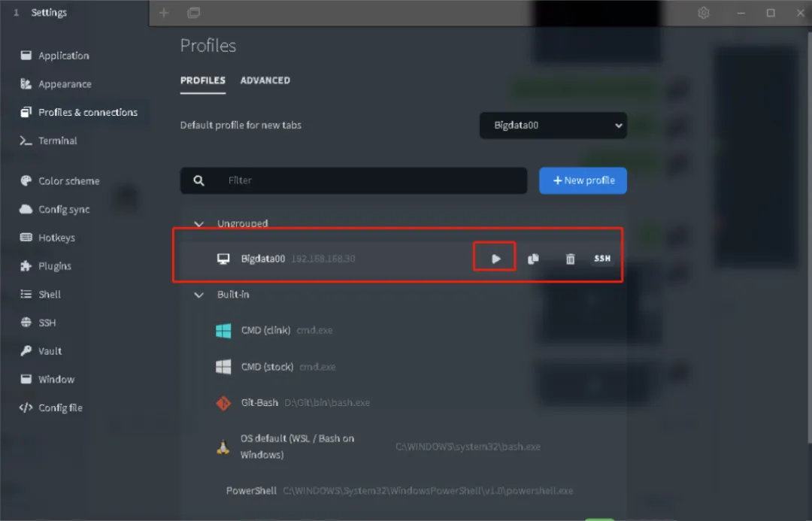Select the Settings tab in title bar
This screenshot has height=521, width=812.
(x=49, y=13)
